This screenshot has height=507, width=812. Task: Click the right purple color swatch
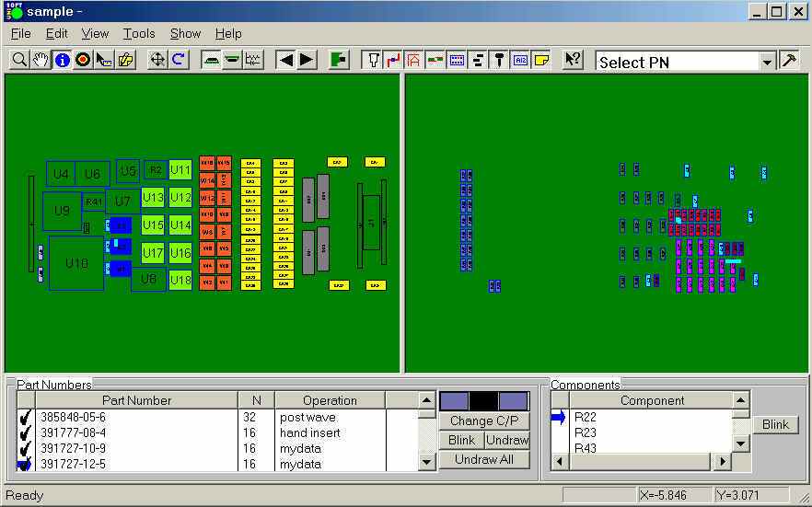(513, 401)
